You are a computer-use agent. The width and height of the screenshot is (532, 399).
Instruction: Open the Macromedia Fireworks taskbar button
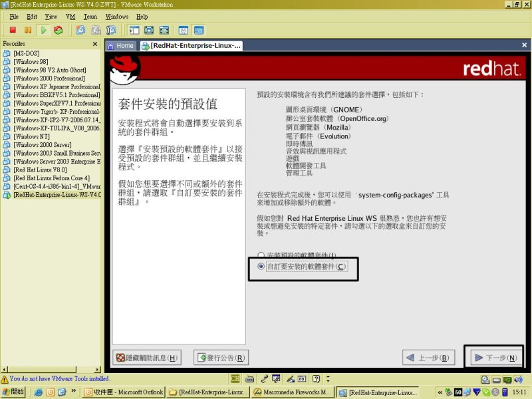[292, 392]
